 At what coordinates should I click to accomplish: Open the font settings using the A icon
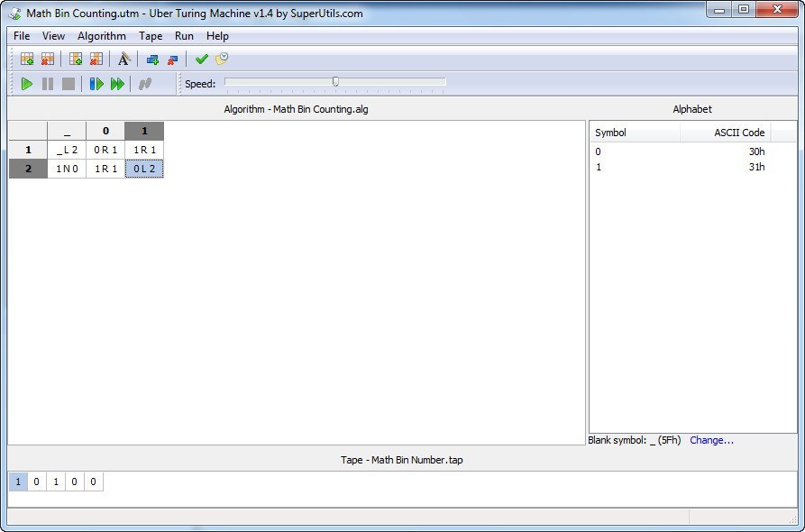click(123, 58)
